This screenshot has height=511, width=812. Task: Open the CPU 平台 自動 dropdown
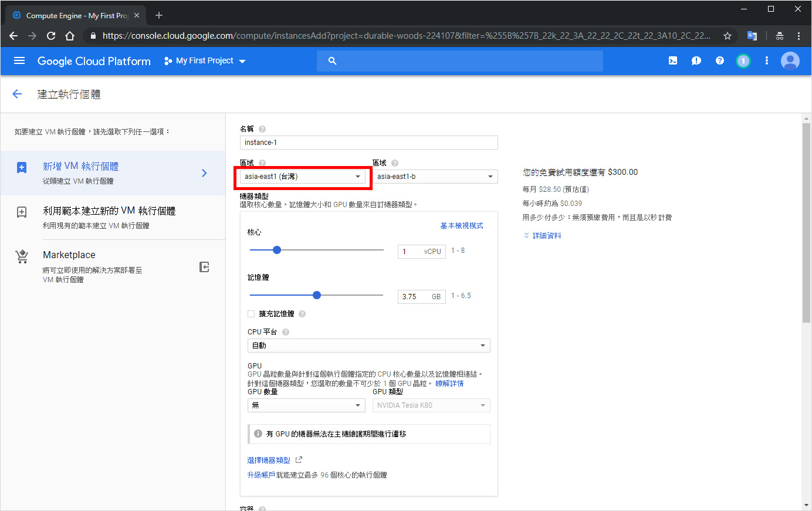(x=369, y=346)
